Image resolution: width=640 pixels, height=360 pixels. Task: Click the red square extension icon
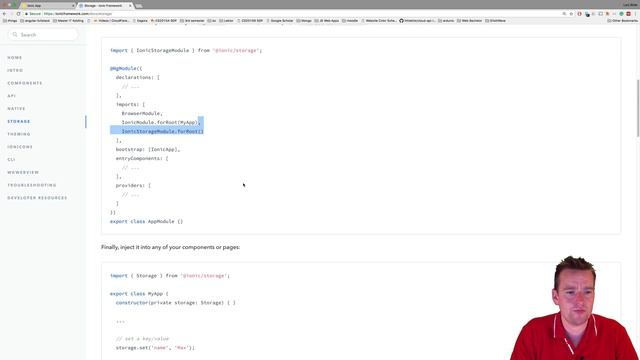point(628,14)
